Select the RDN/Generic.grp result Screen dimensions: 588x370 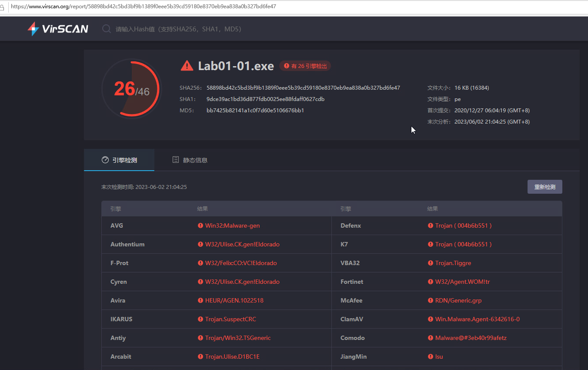(458, 300)
